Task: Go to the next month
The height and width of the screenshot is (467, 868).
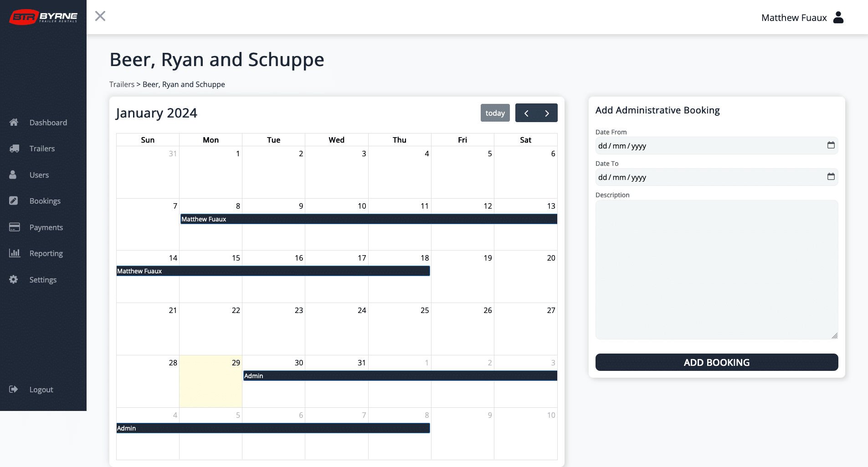Action: [547, 113]
